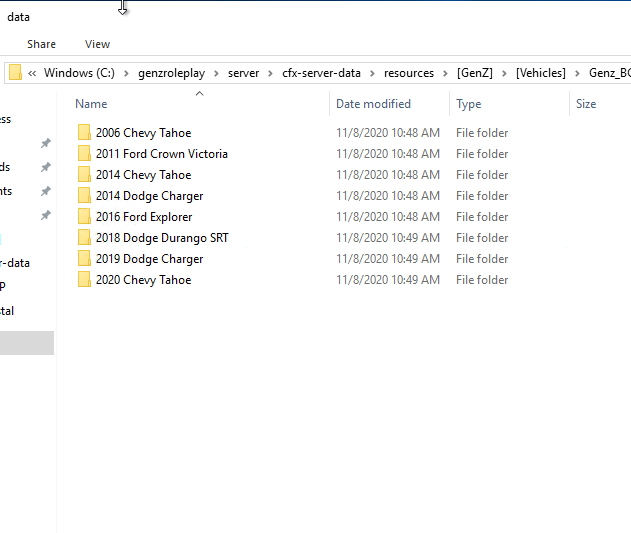Sort by Size column header
This screenshot has width=631, height=533.
[586, 104]
